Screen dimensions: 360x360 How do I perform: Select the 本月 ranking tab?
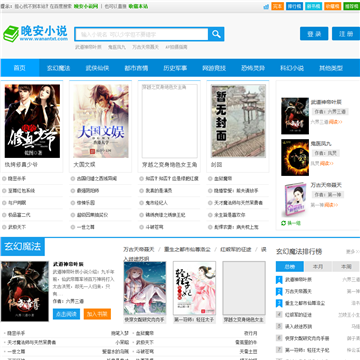pyautogui.click(x=318, y=267)
